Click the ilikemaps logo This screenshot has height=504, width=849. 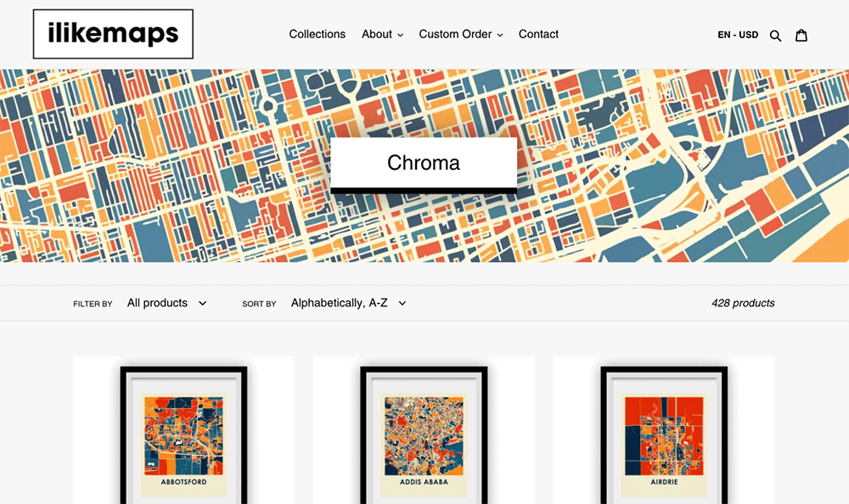click(x=113, y=34)
